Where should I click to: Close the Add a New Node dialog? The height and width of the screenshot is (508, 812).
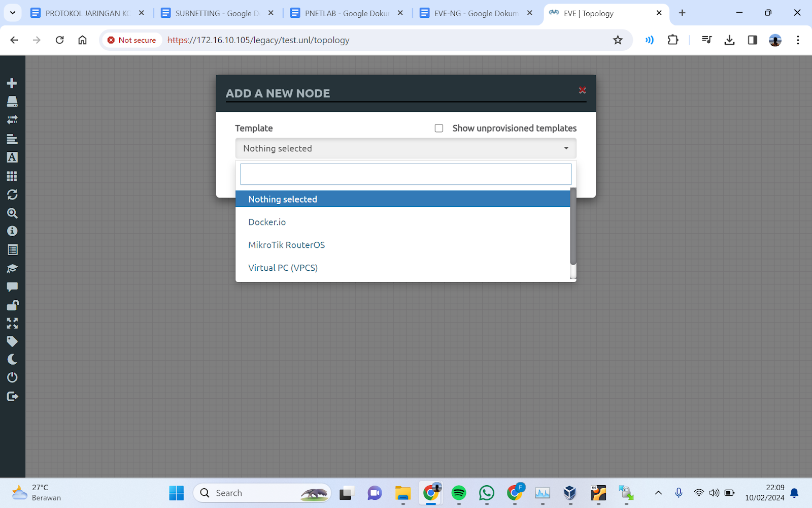[x=582, y=90]
